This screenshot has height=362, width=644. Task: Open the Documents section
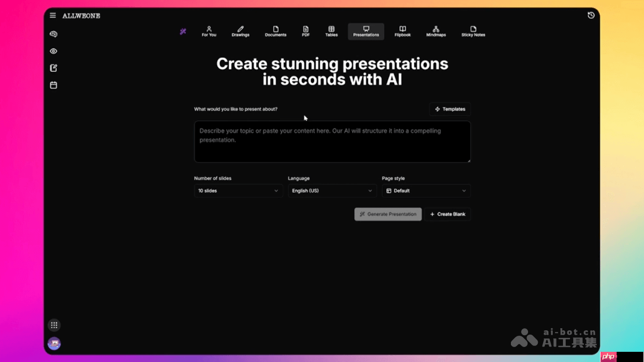275,31
